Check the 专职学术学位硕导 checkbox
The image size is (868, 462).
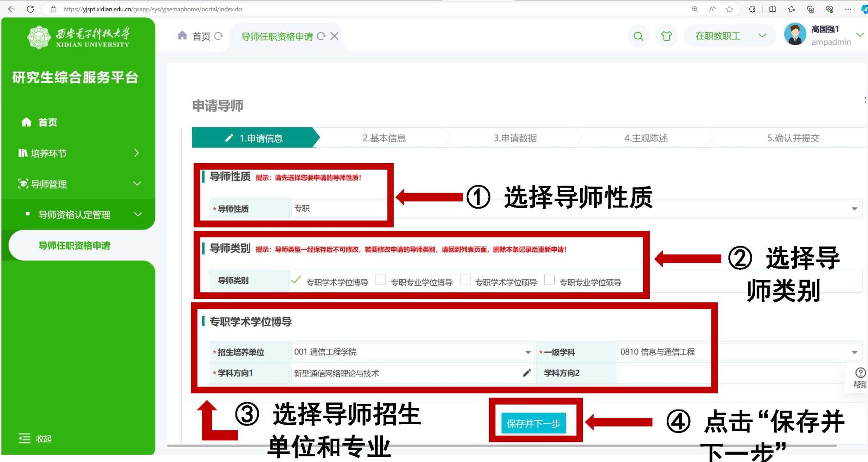point(465,281)
